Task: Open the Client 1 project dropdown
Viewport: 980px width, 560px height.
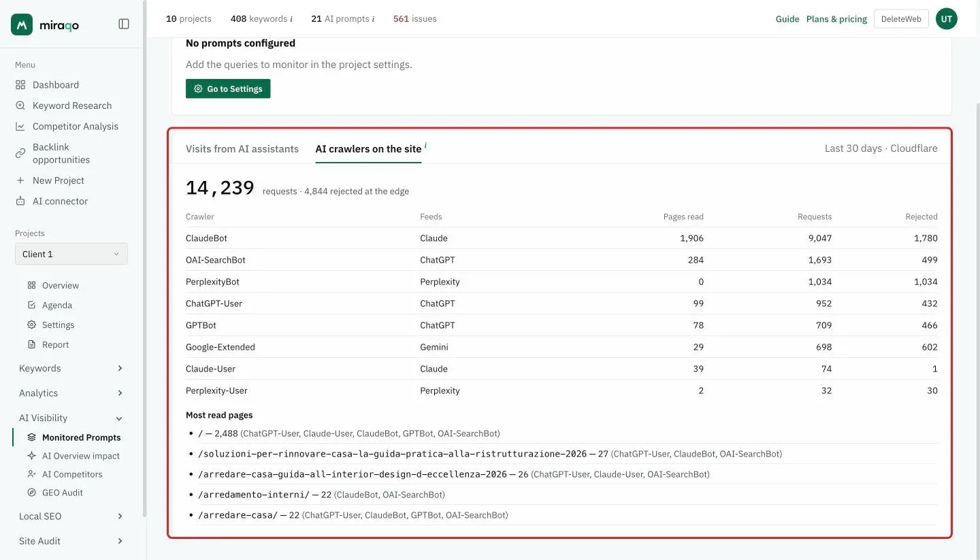Action: click(x=71, y=254)
